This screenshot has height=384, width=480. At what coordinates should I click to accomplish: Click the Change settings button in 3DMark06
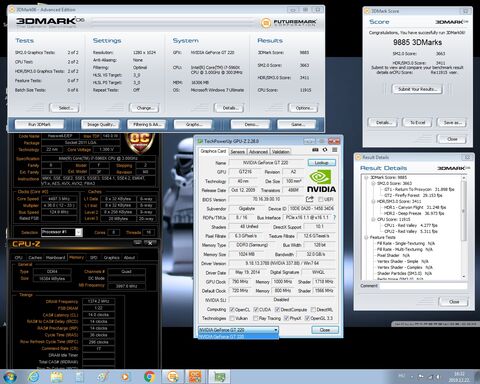pyautogui.click(x=144, y=108)
